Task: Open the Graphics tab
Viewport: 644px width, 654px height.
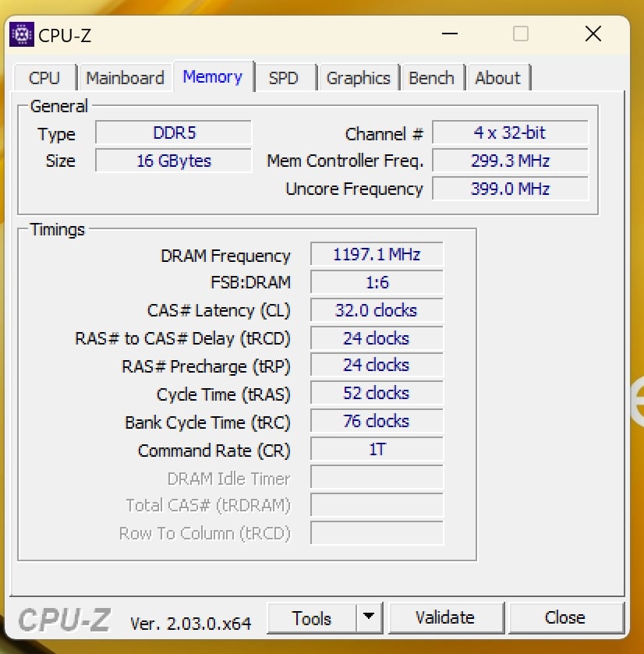Action: [x=358, y=78]
